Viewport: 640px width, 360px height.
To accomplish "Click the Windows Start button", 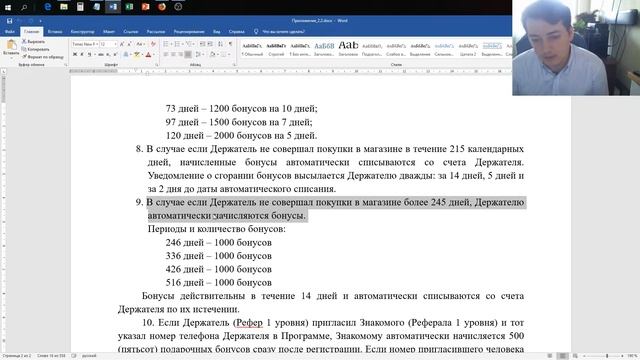I will (7, 7).
